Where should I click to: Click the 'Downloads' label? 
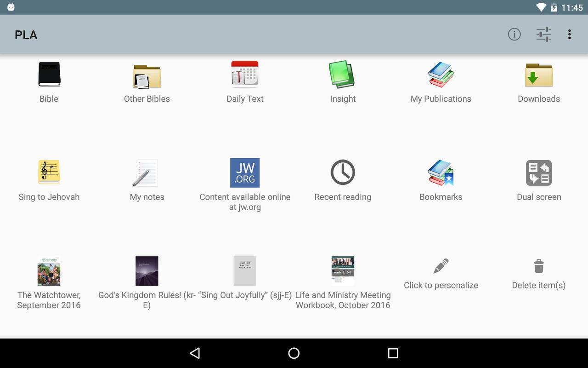pos(539,99)
